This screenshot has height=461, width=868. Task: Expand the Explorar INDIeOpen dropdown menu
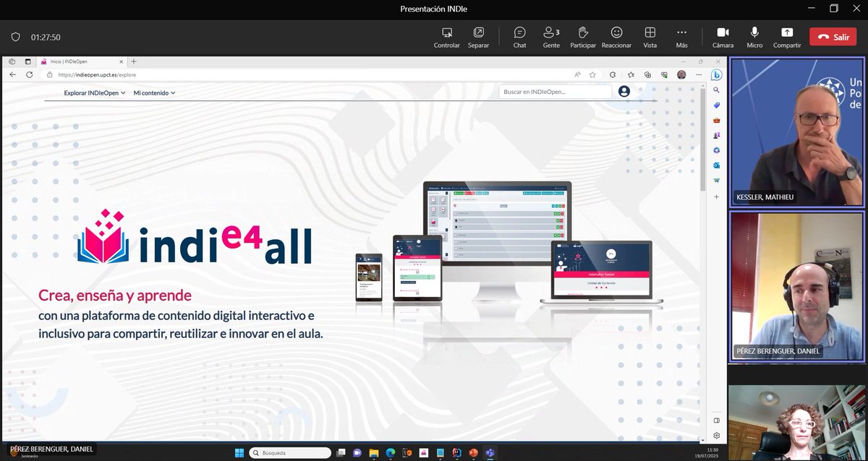click(x=95, y=92)
